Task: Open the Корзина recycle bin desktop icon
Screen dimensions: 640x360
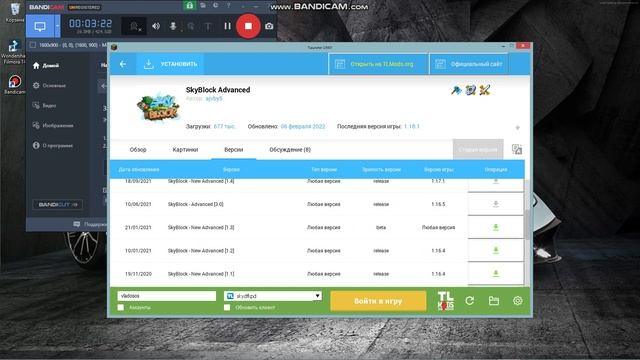Action: pos(15,12)
